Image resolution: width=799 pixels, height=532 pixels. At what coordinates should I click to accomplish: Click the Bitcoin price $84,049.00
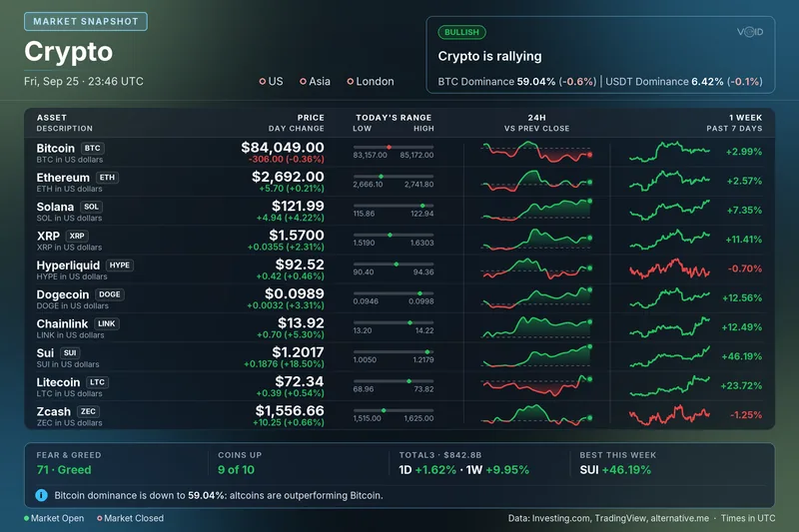[x=283, y=147]
